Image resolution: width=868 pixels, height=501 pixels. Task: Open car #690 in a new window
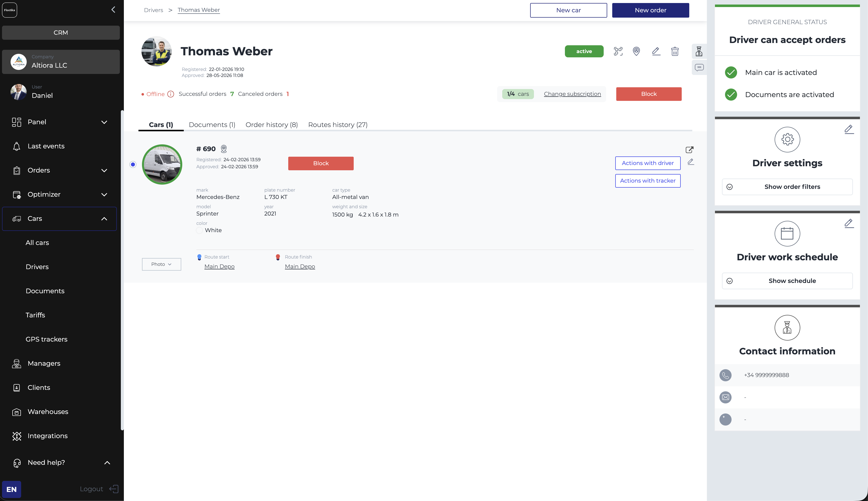coord(689,150)
